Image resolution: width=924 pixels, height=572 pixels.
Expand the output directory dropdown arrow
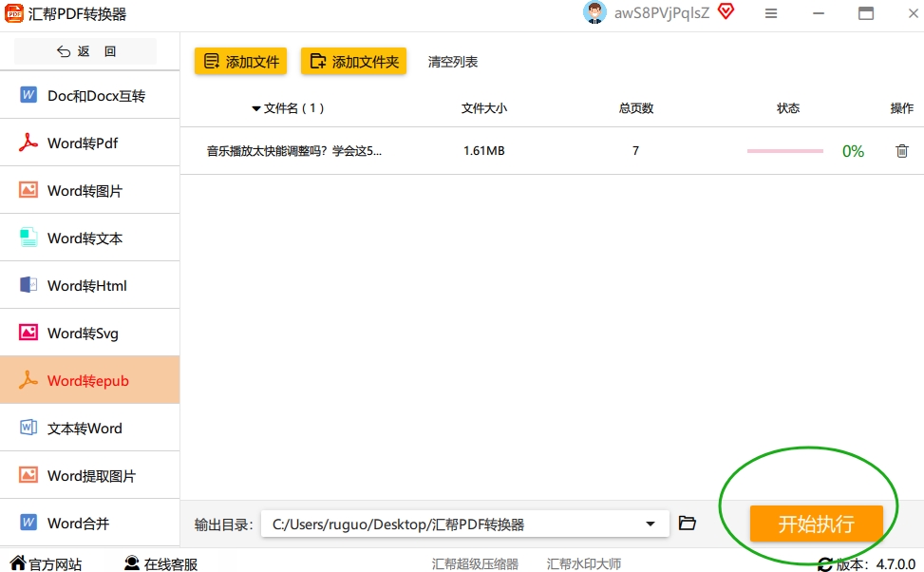coord(650,524)
